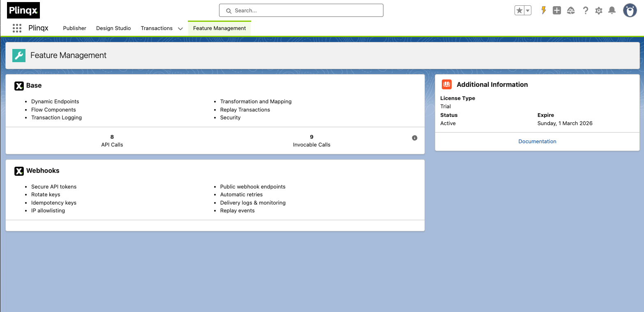The width and height of the screenshot is (644, 312).
Task: Open the App Launcher grid icon
Action: tap(17, 28)
